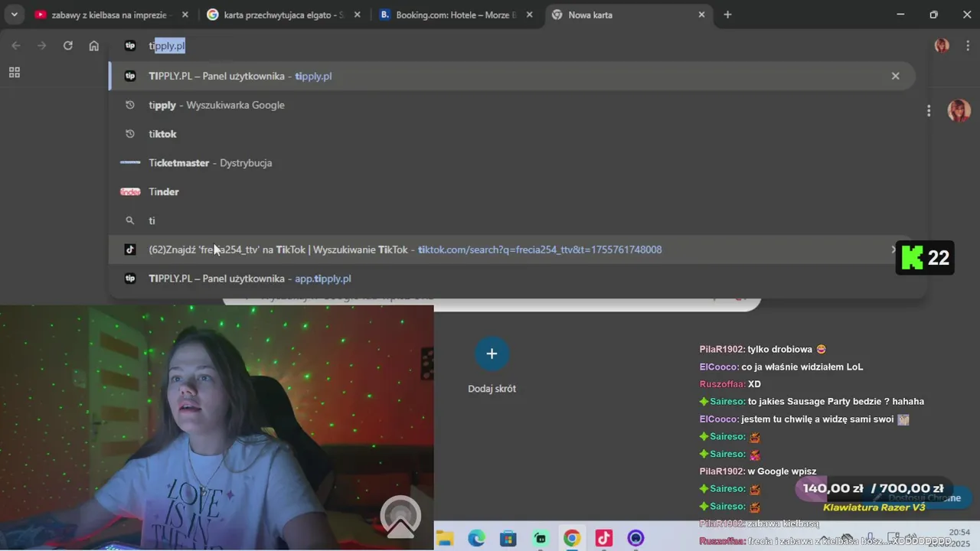Click the history clock icon beside 'tiktok'
980x551 pixels.
[130, 134]
